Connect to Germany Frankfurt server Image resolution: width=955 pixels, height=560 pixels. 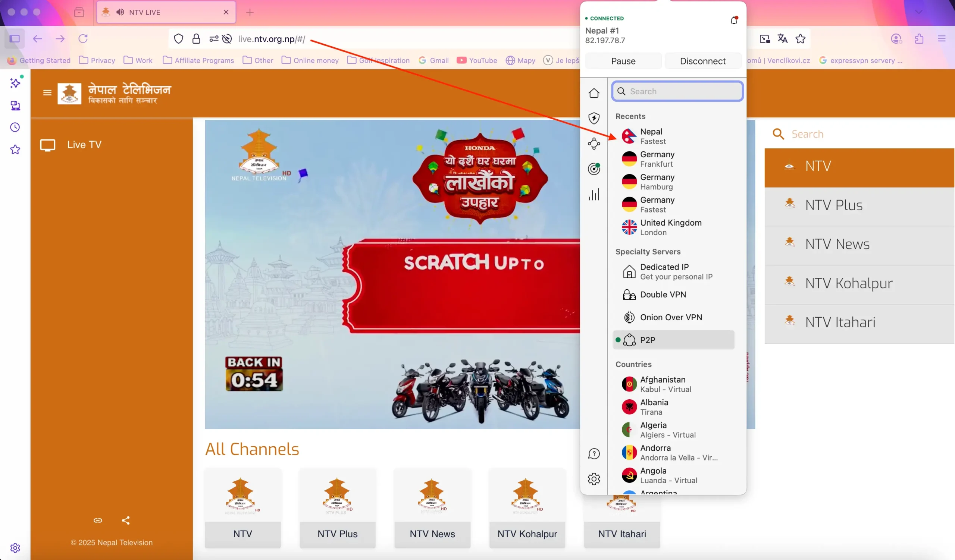pos(673,159)
